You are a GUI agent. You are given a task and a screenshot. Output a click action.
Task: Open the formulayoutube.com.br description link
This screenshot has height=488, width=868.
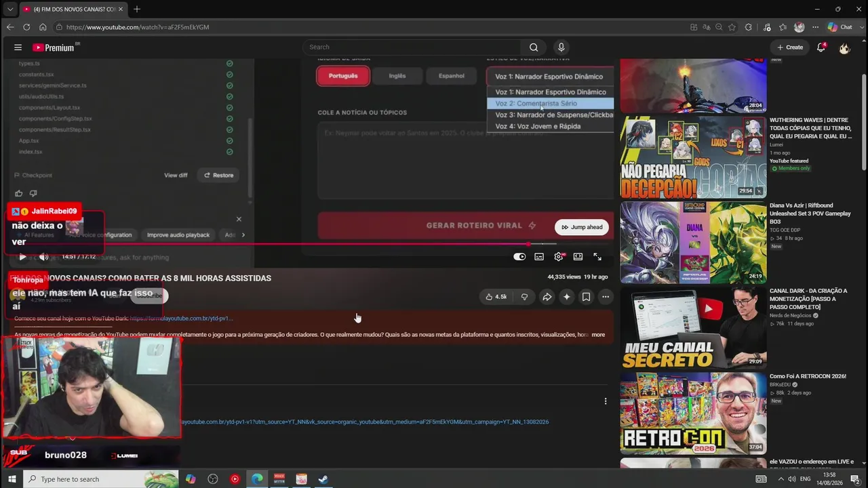coord(181,319)
